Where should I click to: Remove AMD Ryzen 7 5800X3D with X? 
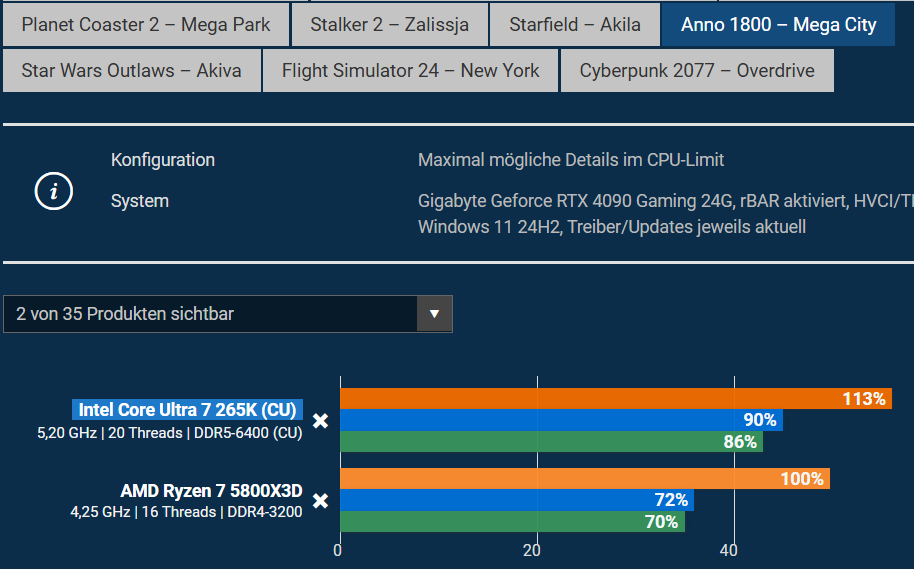(x=321, y=501)
